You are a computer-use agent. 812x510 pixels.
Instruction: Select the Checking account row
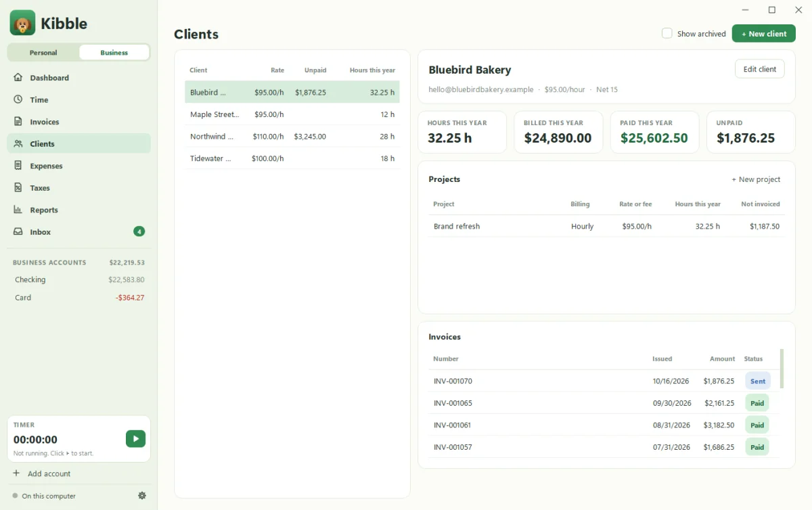click(79, 279)
